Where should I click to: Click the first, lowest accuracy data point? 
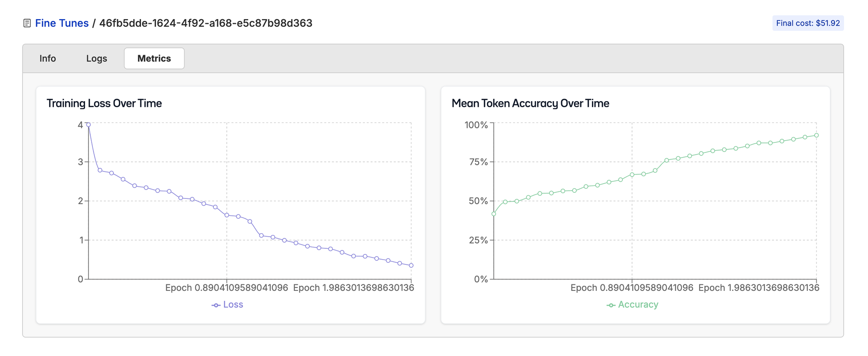click(x=493, y=214)
